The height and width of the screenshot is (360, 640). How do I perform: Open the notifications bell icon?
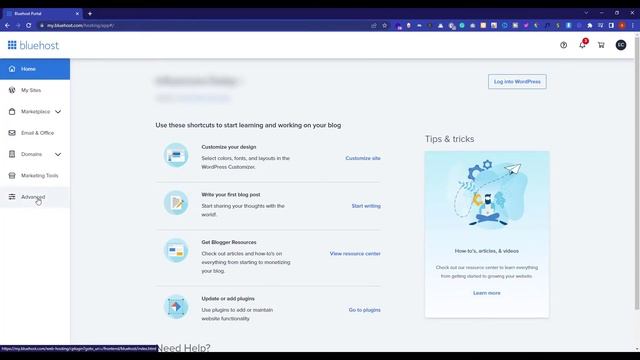(x=582, y=44)
